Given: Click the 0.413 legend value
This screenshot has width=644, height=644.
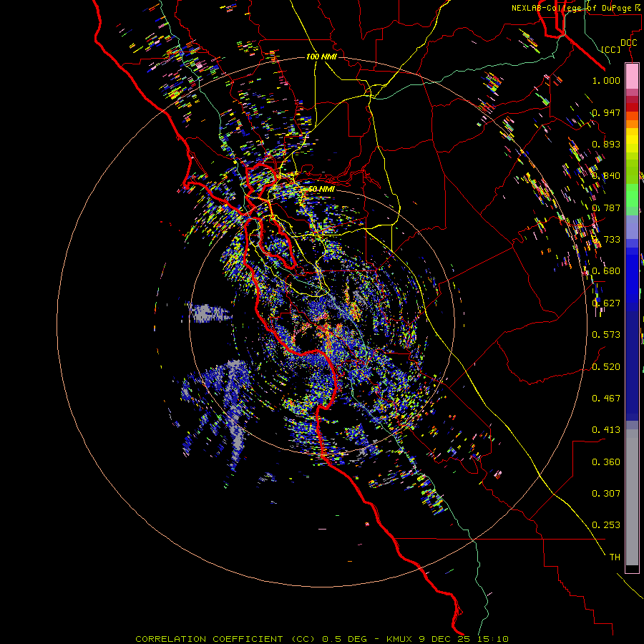Looking at the screenshot, I should [606, 430].
